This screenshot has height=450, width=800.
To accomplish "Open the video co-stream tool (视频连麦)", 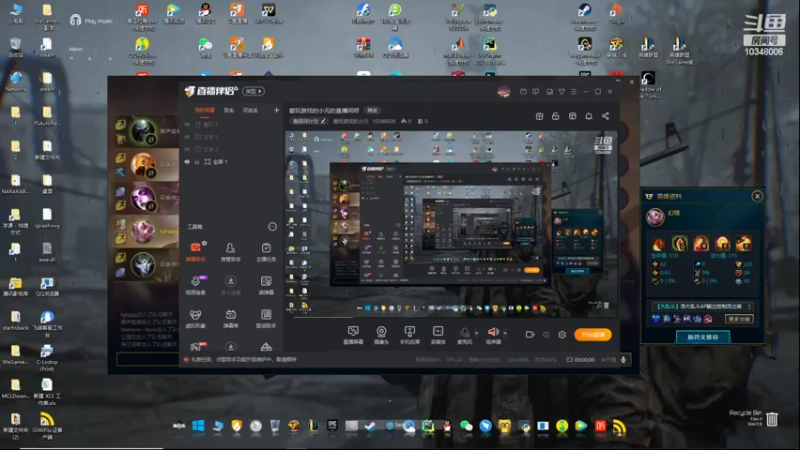I will (195, 285).
